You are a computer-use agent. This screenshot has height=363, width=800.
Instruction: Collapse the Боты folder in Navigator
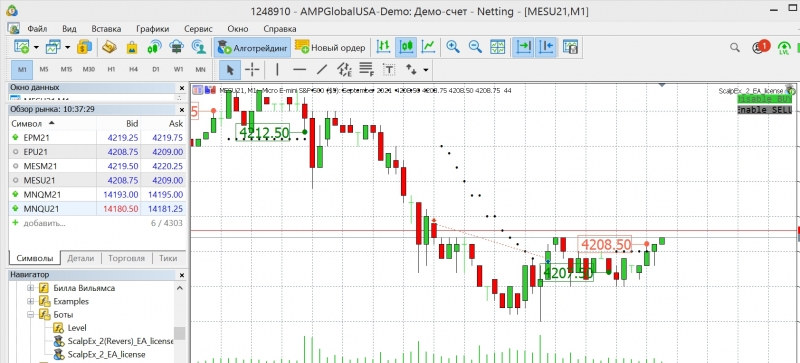point(31,314)
